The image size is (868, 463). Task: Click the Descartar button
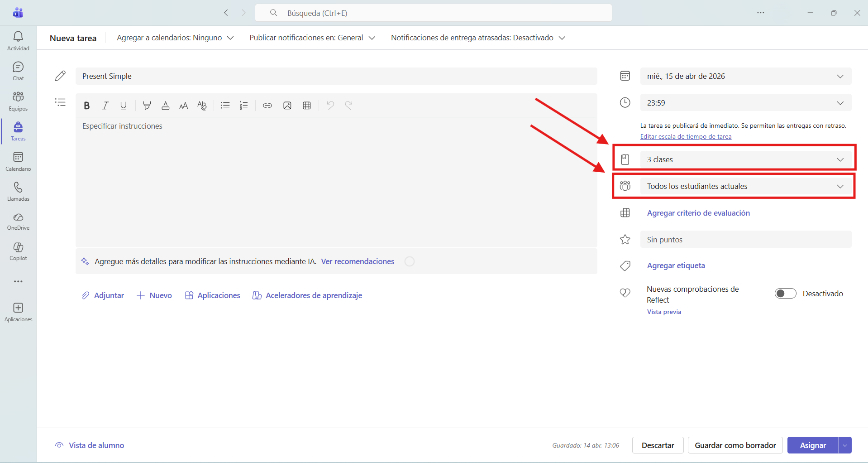(x=658, y=445)
